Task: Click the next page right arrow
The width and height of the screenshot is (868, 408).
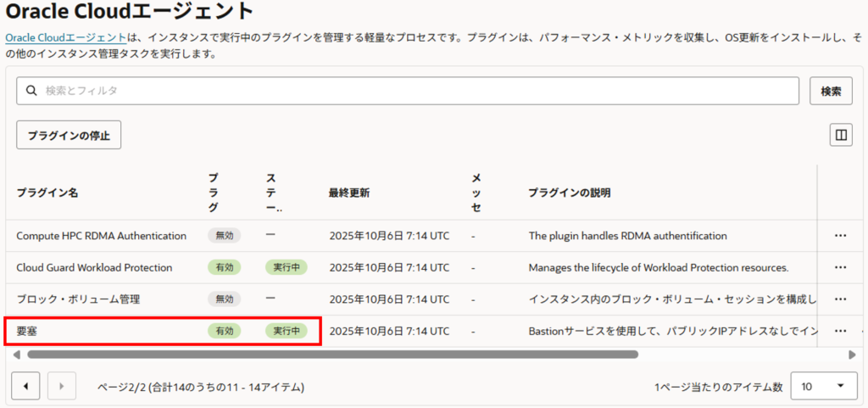Action: 61,387
